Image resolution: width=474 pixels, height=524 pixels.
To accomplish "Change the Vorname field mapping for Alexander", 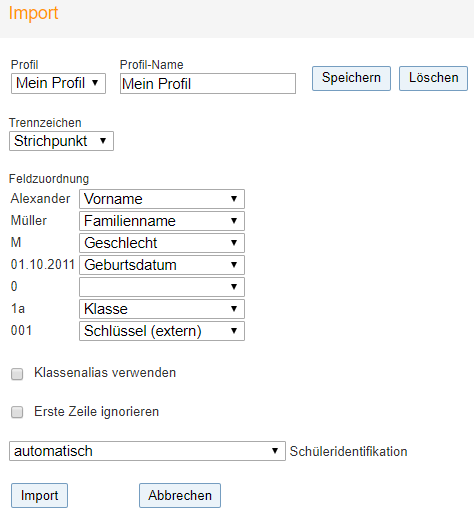I will [162, 199].
